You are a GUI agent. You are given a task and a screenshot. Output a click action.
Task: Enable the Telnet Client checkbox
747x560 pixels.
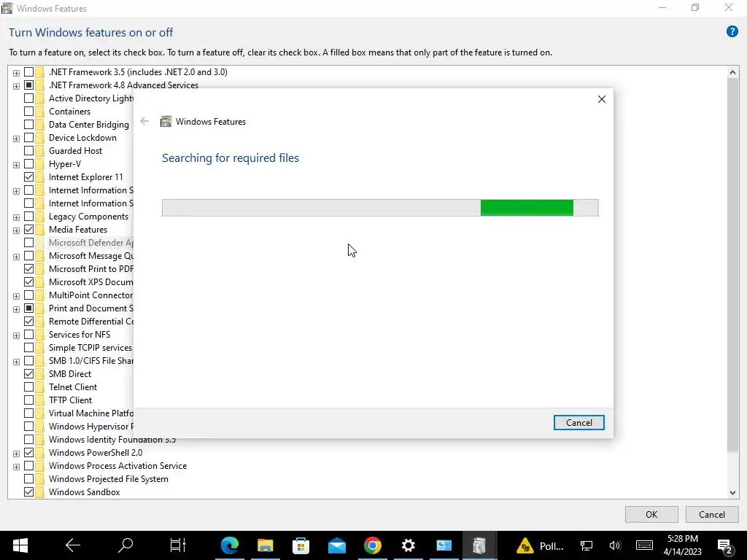coord(28,387)
